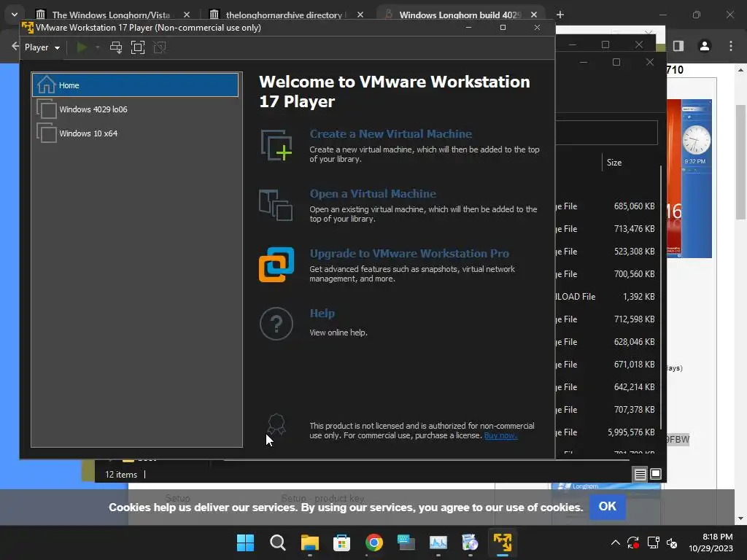Screen dimensions: 747x560
Task: Show hidden system tray icons chevron
Action: click(x=615, y=542)
